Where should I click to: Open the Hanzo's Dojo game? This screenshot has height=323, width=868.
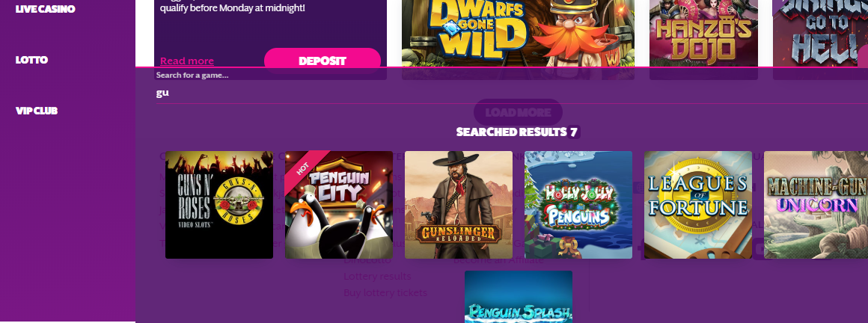tap(703, 33)
